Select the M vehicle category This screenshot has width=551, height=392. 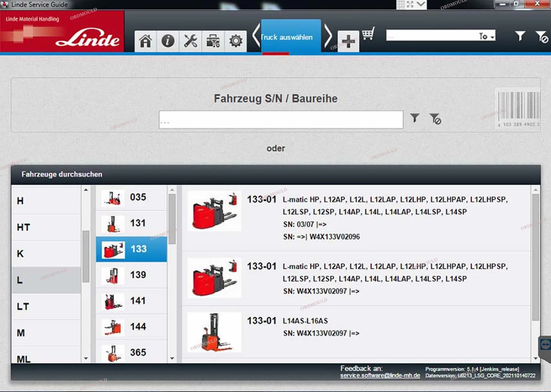(x=46, y=333)
